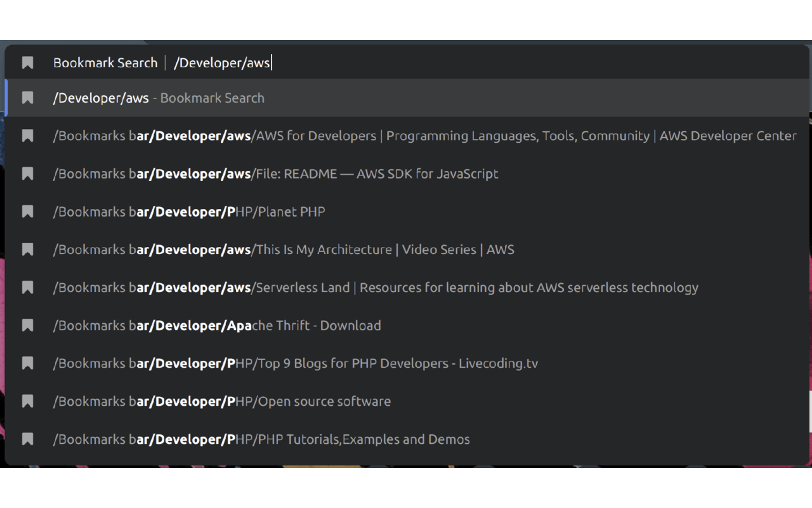Click bookmark icon beside File: README result

click(27, 174)
